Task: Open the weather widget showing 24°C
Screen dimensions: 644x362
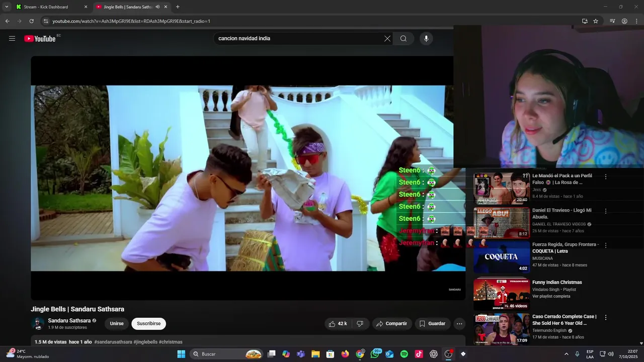Action: 28,354
